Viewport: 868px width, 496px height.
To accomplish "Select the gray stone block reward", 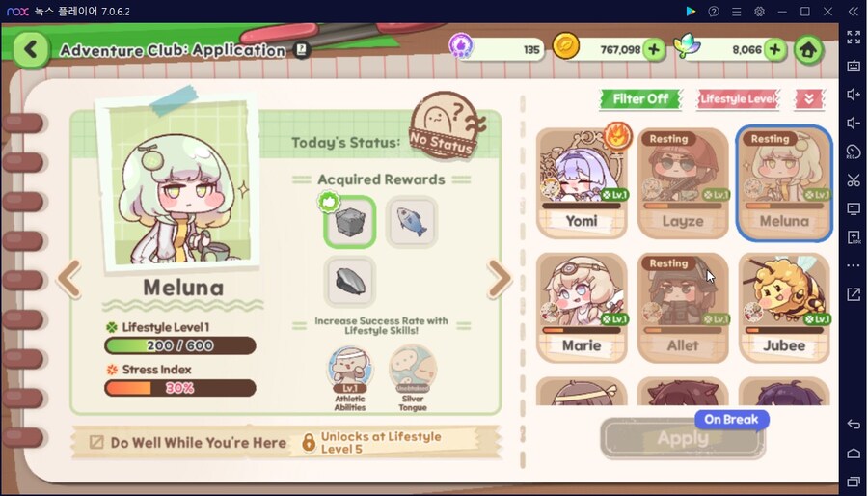I will (x=350, y=221).
